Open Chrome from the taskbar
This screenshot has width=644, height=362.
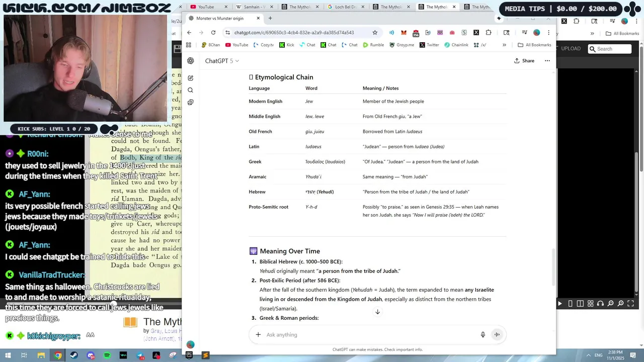click(x=58, y=355)
